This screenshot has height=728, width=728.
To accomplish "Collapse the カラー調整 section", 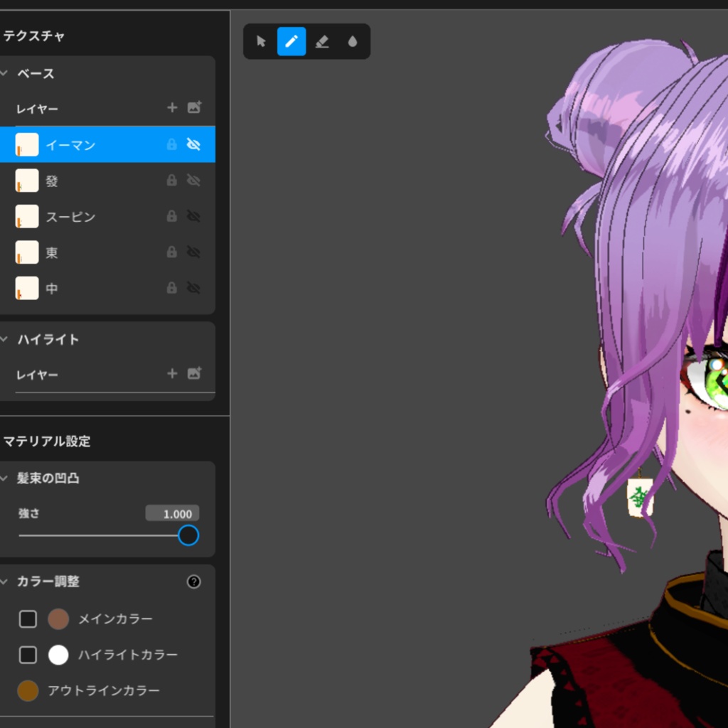I will coord(6,582).
